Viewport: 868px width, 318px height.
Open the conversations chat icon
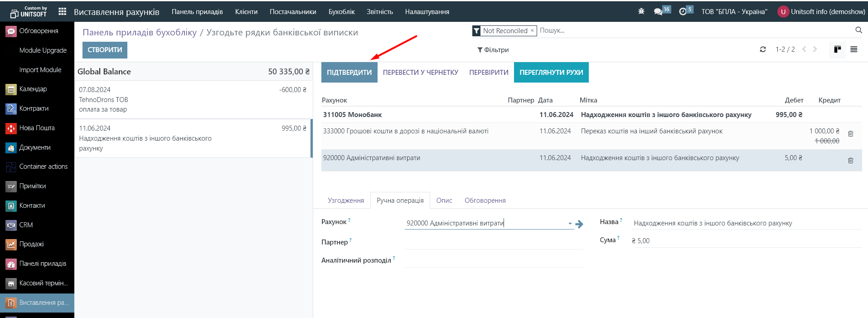(x=658, y=12)
